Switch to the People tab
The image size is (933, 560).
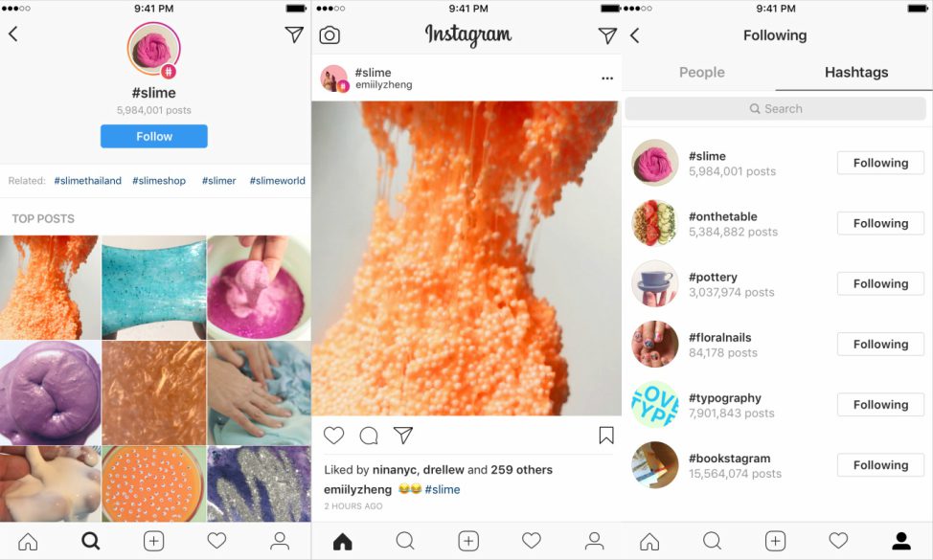pos(701,73)
